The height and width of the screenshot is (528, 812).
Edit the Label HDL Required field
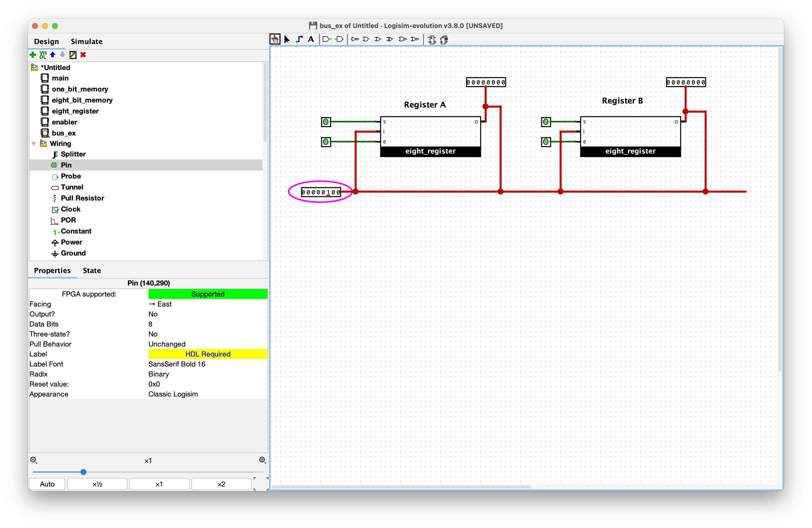click(207, 354)
